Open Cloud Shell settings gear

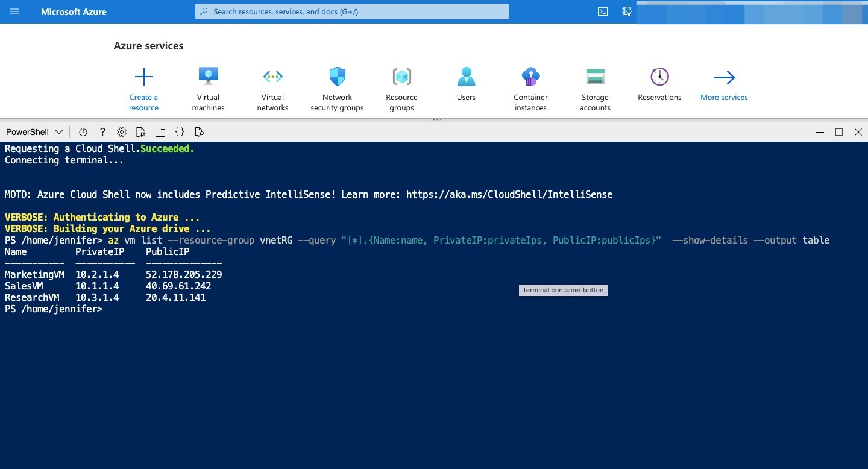click(x=122, y=132)
